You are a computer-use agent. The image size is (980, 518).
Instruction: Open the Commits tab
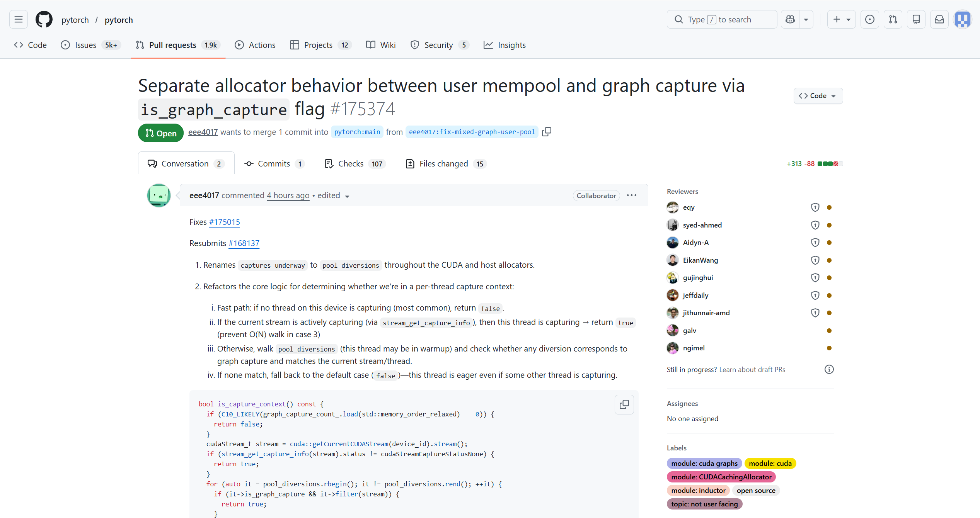point(274,164)
